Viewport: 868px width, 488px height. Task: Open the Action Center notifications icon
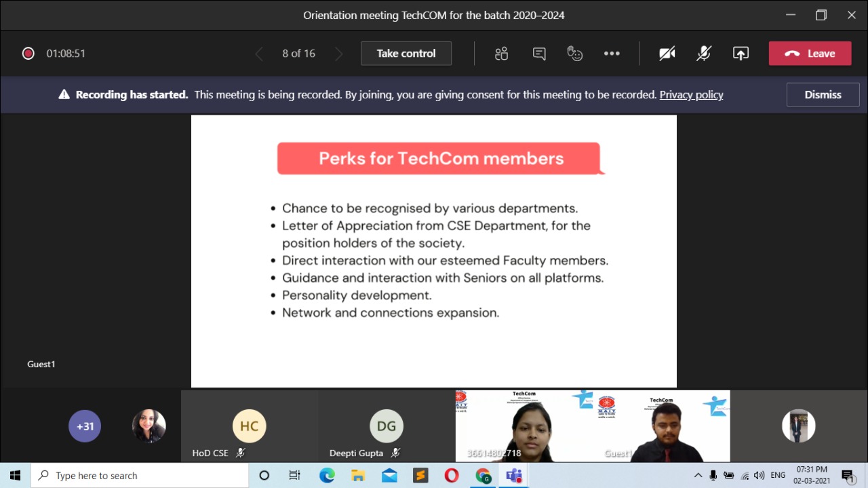848,475
